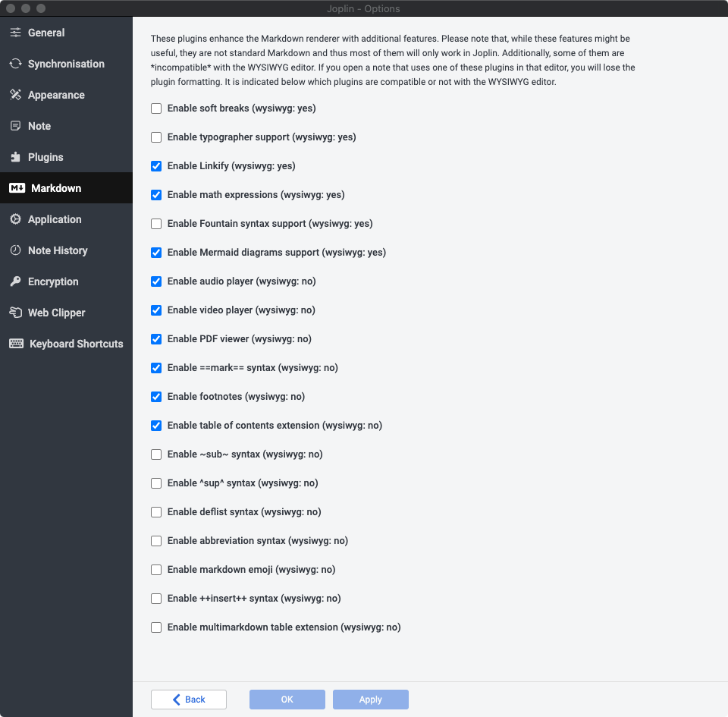Uncheck table of contents extension
Viewport: 728px width, 717px height.
pos(156,426)
